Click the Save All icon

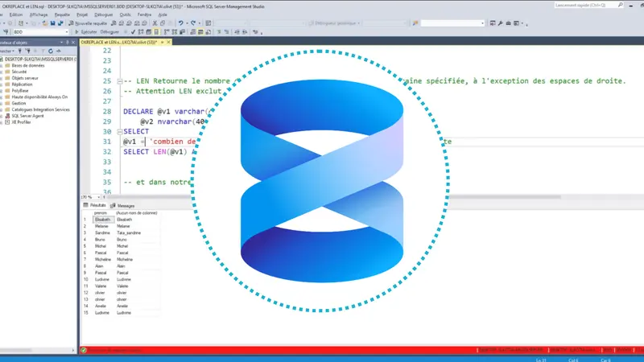click(x=60, y=23)
